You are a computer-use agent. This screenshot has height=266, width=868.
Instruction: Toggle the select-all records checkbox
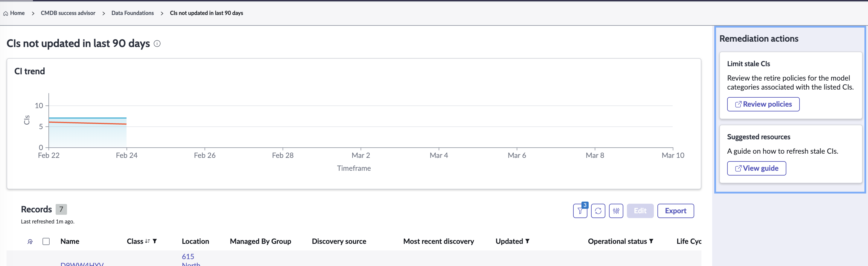[x=46, y=241]
